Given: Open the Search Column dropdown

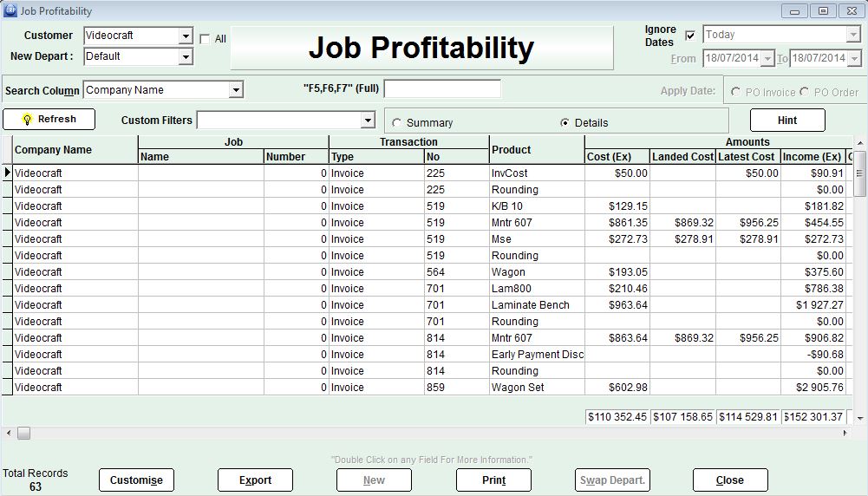Looking at the screenshot, I should point(236,90).
